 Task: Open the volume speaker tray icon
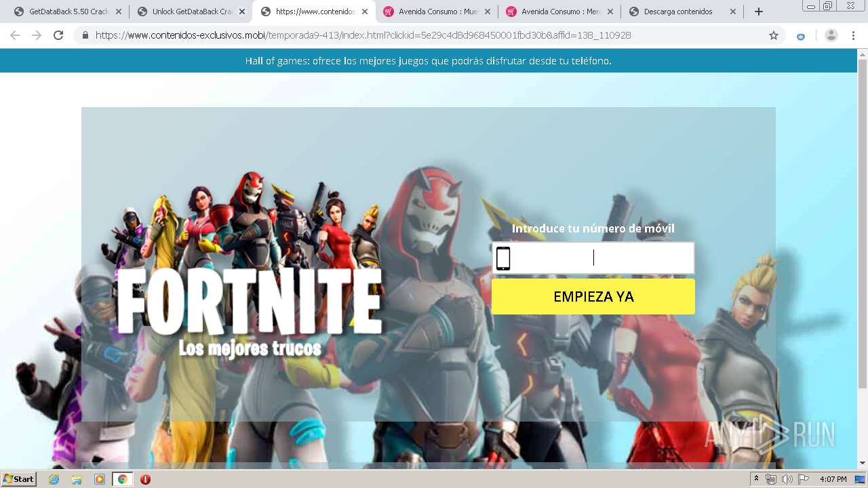pos(787,479)
